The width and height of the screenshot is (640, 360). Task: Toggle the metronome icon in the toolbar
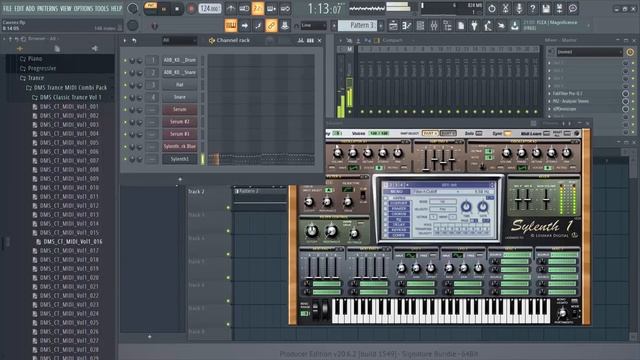(x=231, y=9)
